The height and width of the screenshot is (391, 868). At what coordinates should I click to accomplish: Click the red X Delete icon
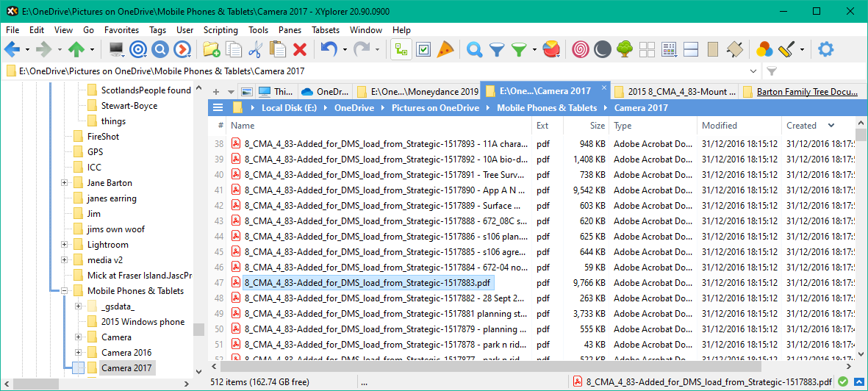tap(299, 49)
